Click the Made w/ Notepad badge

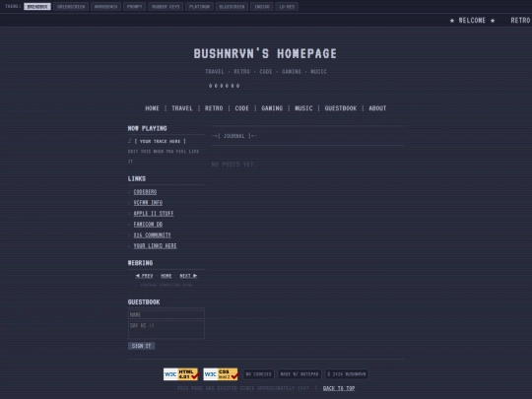299,374
